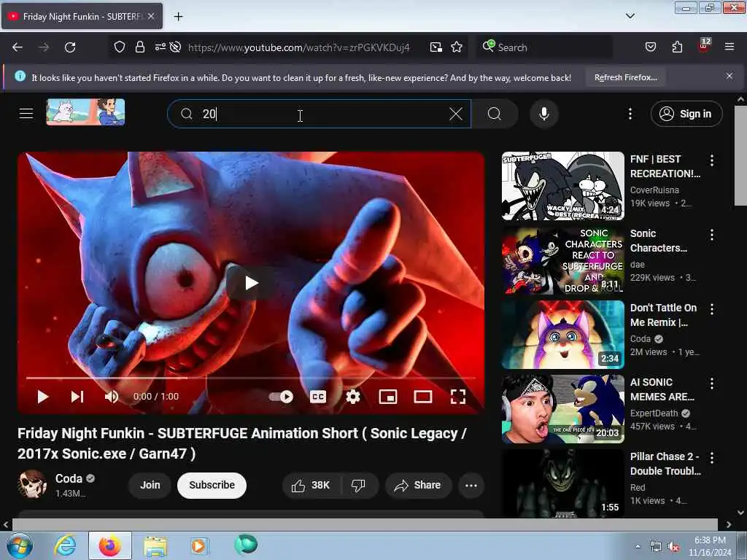Image resolution: width=747 pixels, height=560 pixels.
Task: Open menu for Don't Tattle On Me Remix
Action: 712,309
